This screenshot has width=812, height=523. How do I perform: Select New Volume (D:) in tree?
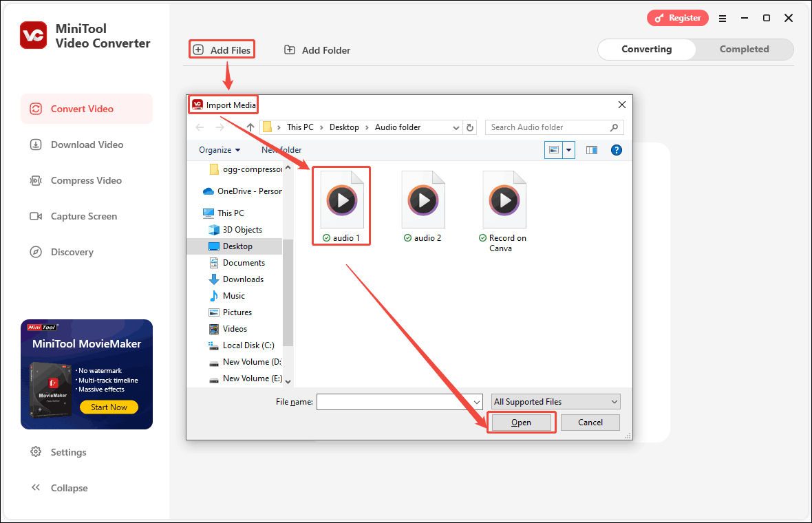click(x=246, y=362)
